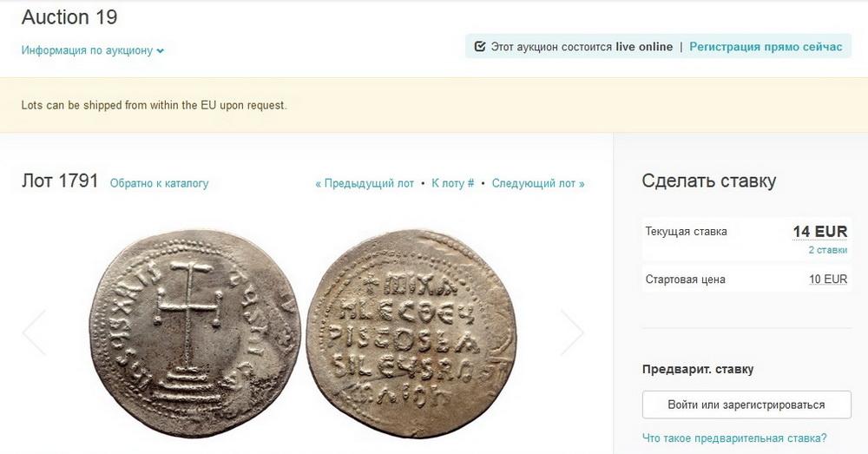868x454 pixels.
Task: Open the Регистрация прямо сейчас link
Action: tap(766, 47)
